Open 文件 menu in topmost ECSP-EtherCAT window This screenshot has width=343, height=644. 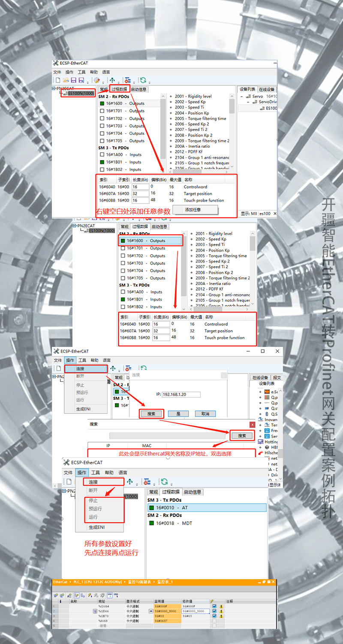click(x=57, y=72)
